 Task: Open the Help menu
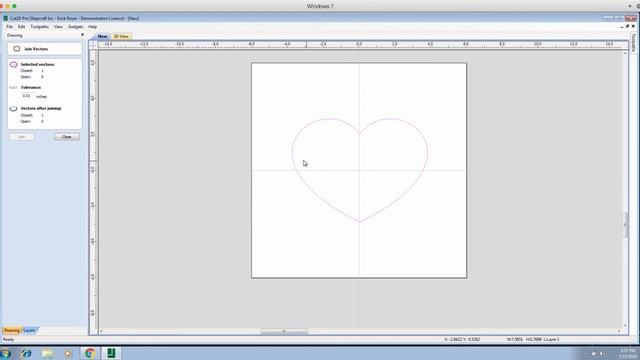pos(93,27)
